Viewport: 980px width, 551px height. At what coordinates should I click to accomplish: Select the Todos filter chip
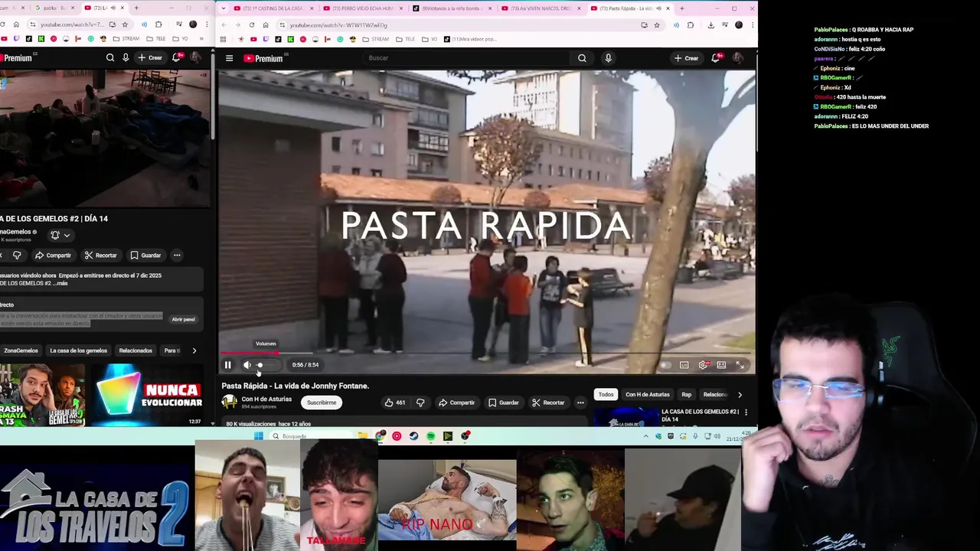pos(606,395)
